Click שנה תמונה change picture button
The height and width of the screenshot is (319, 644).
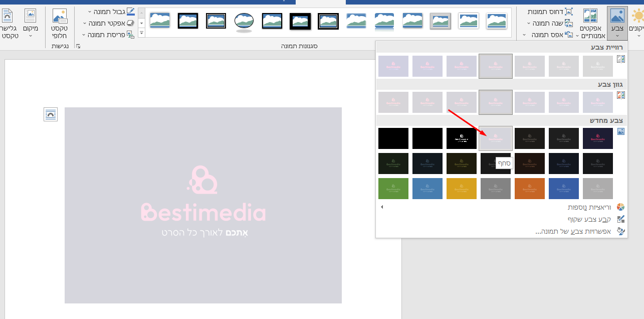point(550,23)
